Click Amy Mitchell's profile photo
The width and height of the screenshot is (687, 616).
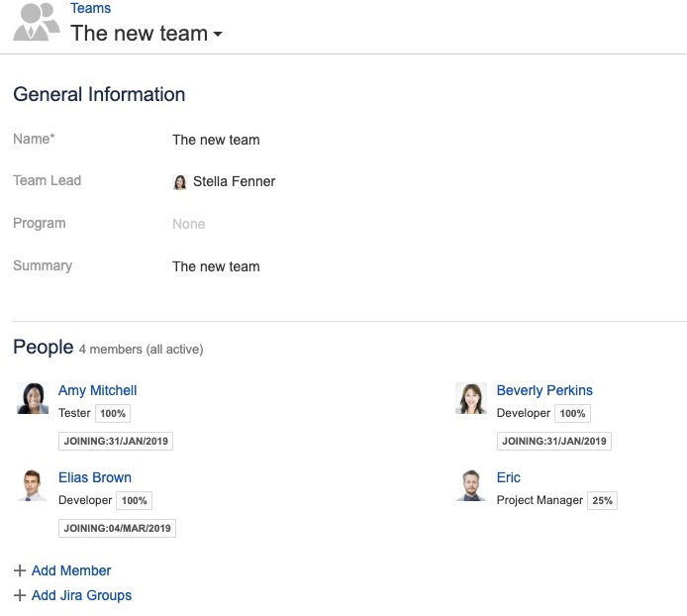point(33,398)
